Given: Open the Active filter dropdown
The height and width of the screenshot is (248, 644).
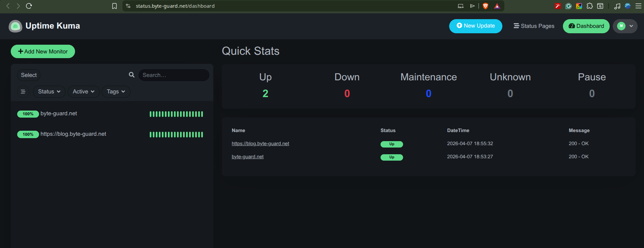Looking at the screenshot, I should (x=84, y=92).
